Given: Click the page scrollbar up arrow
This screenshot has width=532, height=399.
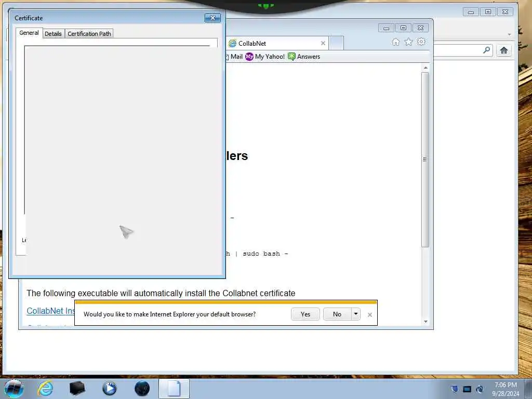Looking at the screenshot, I should [425, 68].
